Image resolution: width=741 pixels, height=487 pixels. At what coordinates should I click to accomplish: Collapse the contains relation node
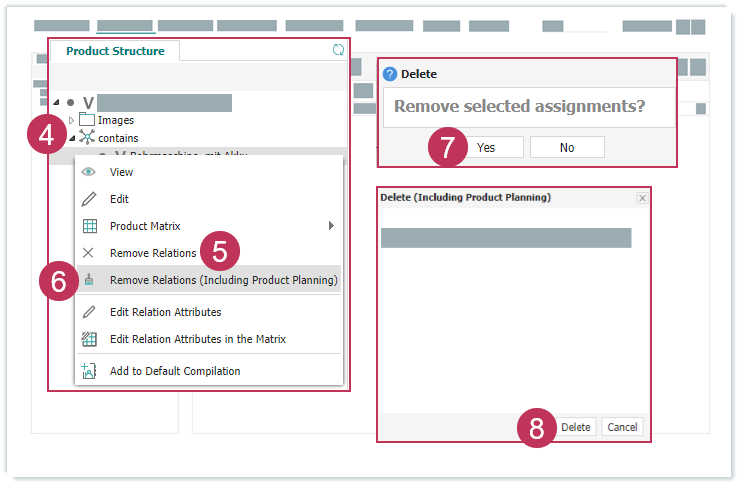(70, 138)
